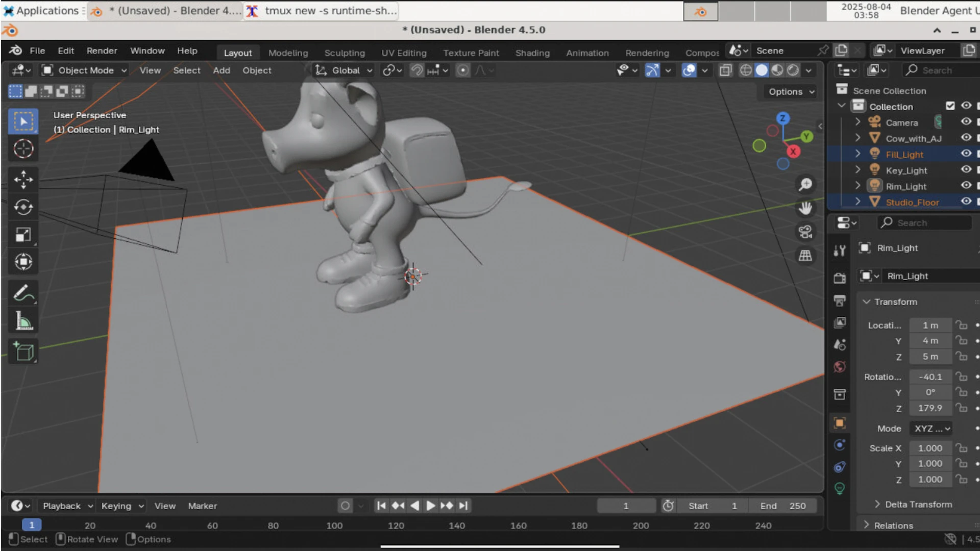Toggle proportional editing button
Screen dimensions: 980x551
[462, 70]
